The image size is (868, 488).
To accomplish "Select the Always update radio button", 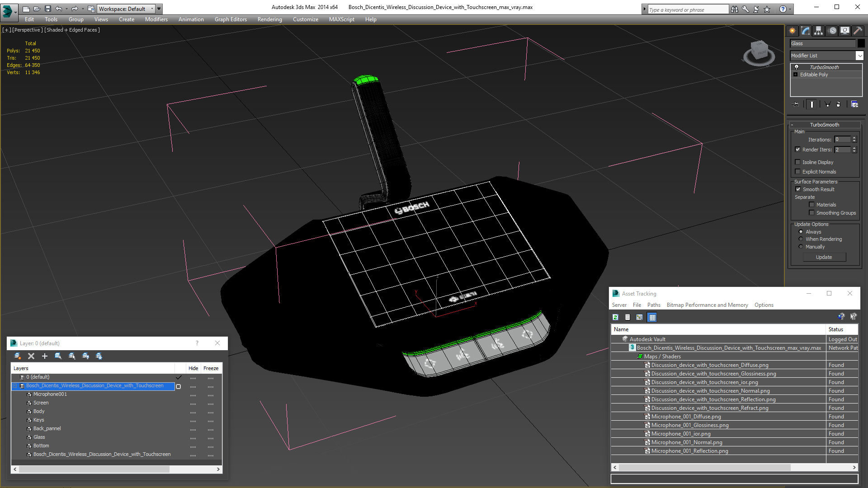I will [x=801, y=232].
